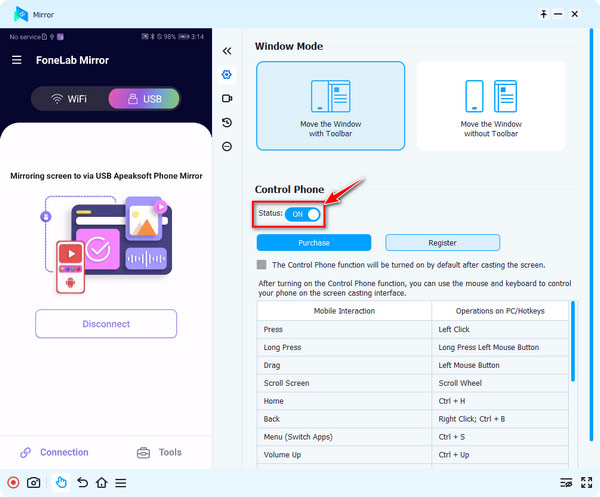Click the Purchase button

click(x=314, y=243)
